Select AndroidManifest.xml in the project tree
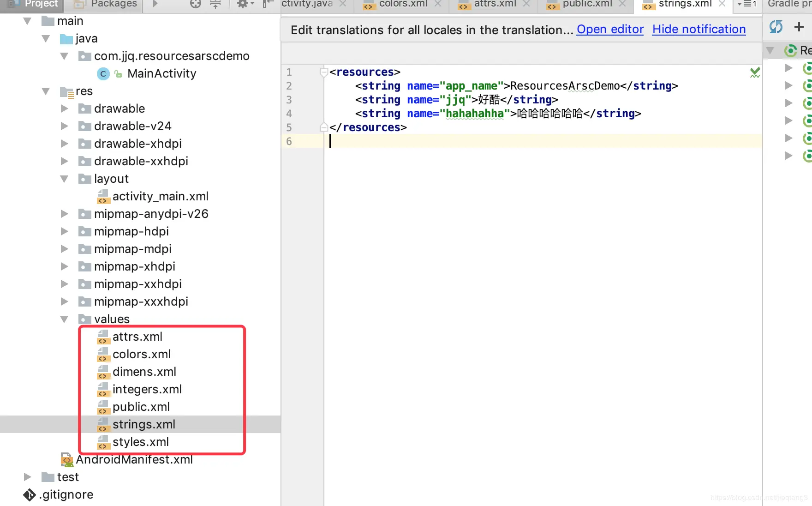 tap(134, 460)
